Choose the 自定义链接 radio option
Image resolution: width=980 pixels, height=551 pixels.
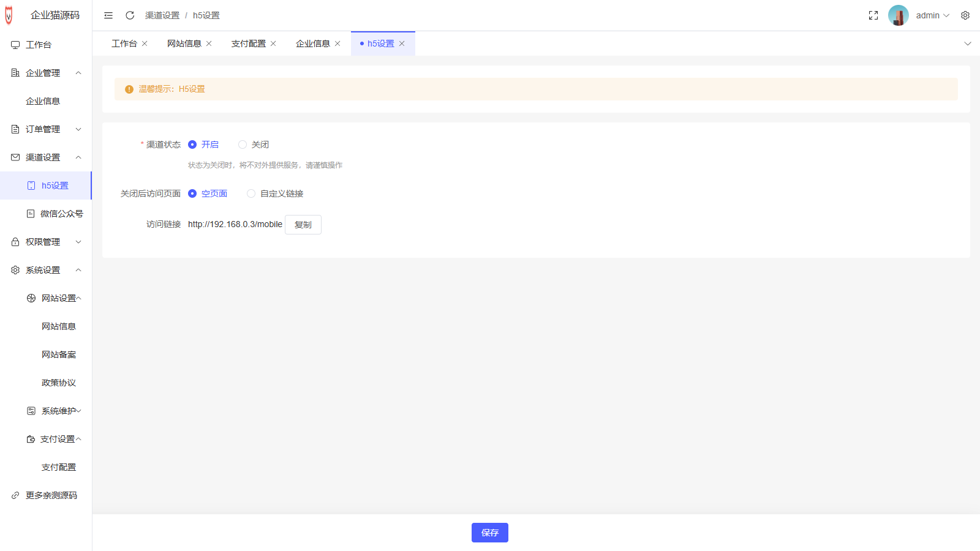coord(251,193)
